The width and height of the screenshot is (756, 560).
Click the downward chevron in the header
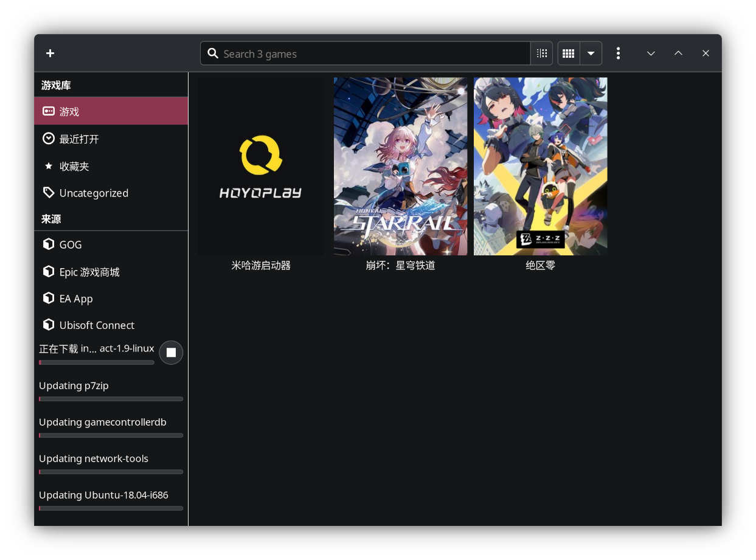click(x=651, y=54)
